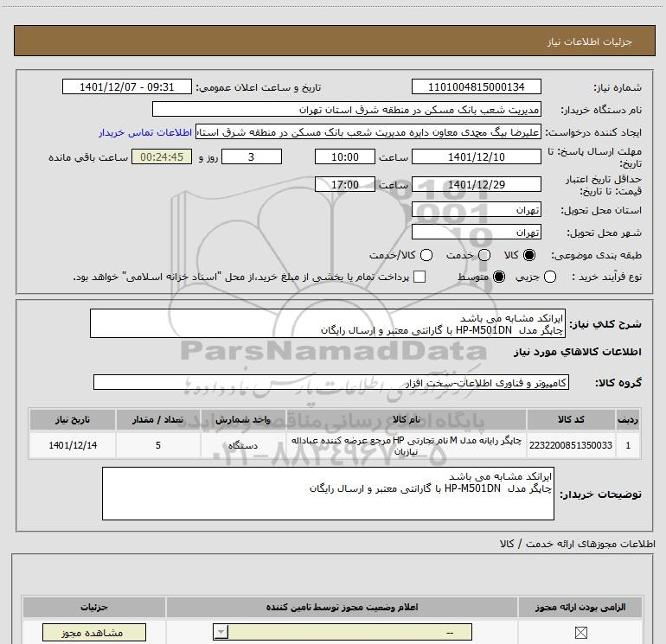Click the price validity date 1401/12/29
666x644 pixels.
click(476, 184)
